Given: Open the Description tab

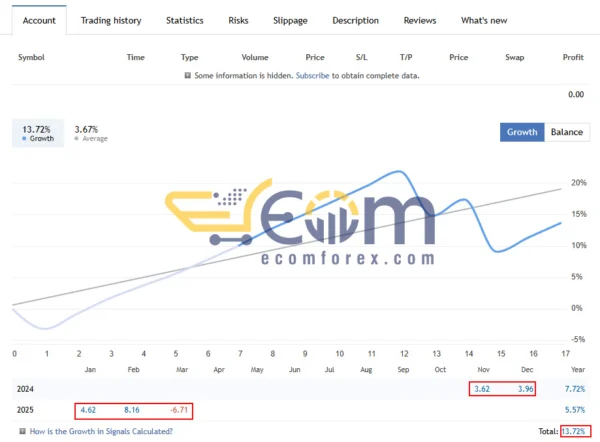Looking at the screenshot, I should [x=355, y=20].
